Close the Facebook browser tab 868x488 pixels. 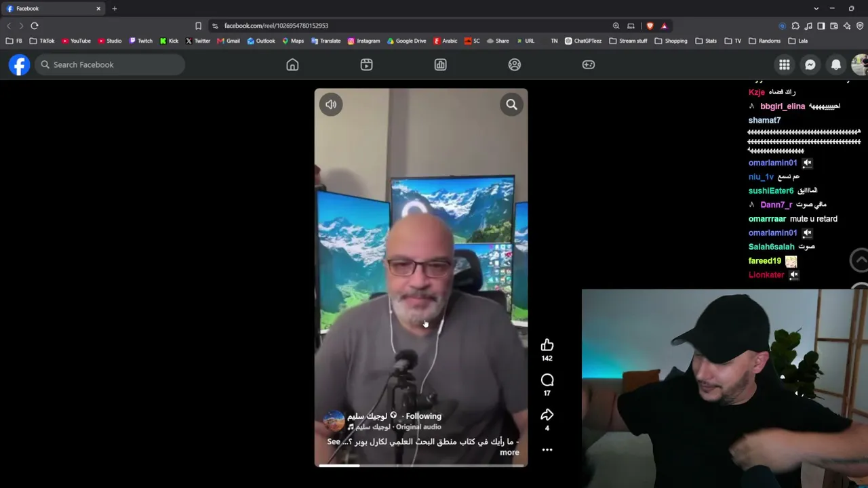coord(98,9)
